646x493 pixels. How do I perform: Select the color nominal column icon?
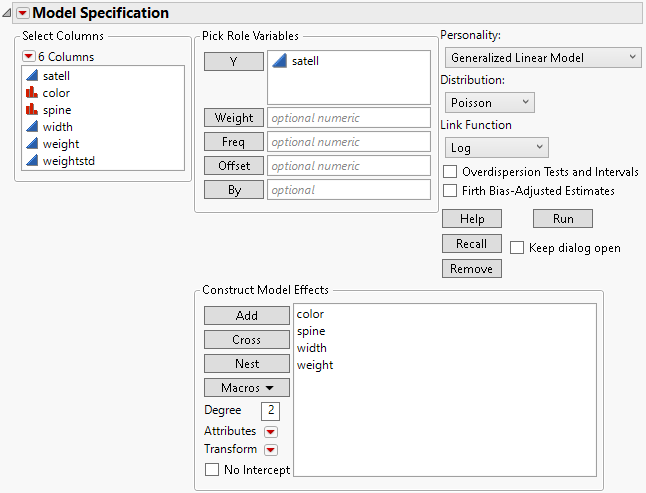pyautogui.click(x=32, y=93)
